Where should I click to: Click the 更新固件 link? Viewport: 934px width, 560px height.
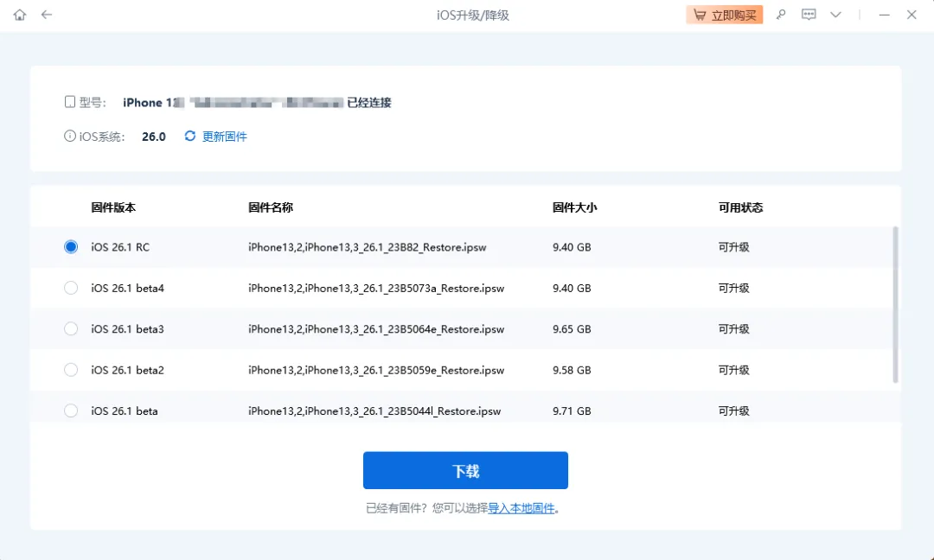click(225, 137)
